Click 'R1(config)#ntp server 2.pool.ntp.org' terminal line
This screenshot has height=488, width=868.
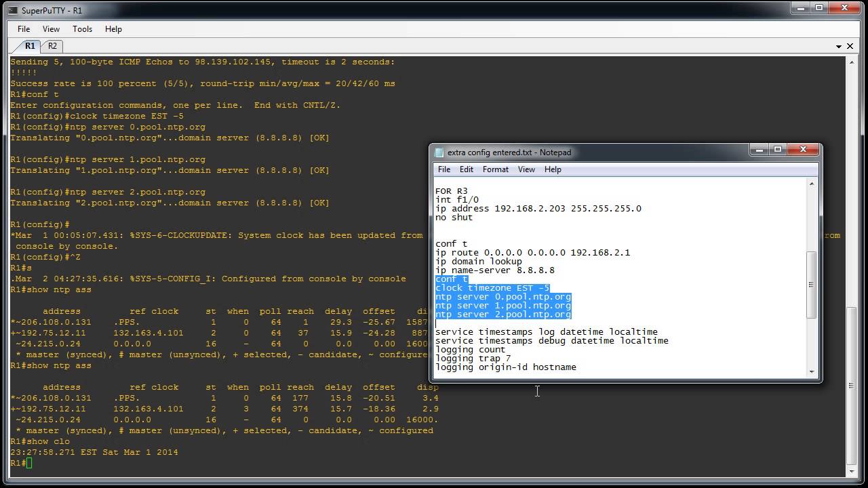(108, 192)
